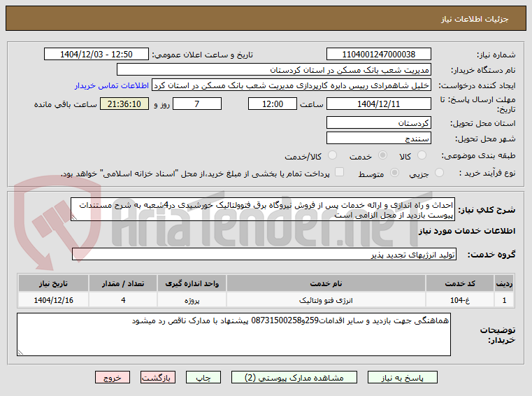The image size is (532, 396).
Task: Click the quantity cell 4 in table
Action: point(123,300)
